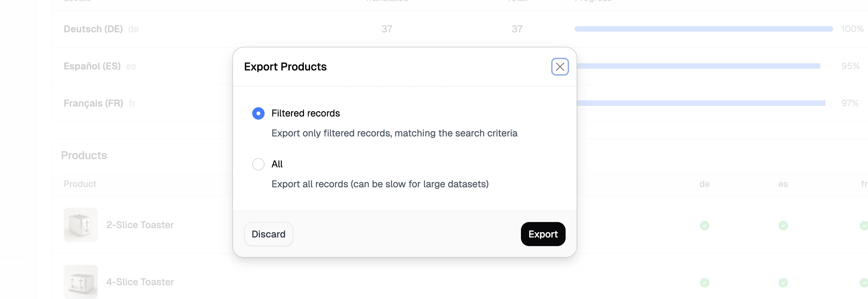Click the de translation checkmark for 2-Slice Toaster

(705, 225)
